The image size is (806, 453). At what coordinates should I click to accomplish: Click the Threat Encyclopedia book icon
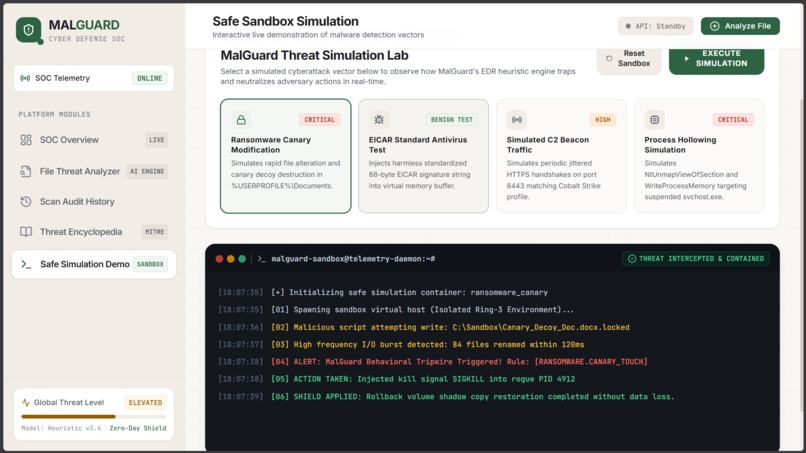click(26, 232)
